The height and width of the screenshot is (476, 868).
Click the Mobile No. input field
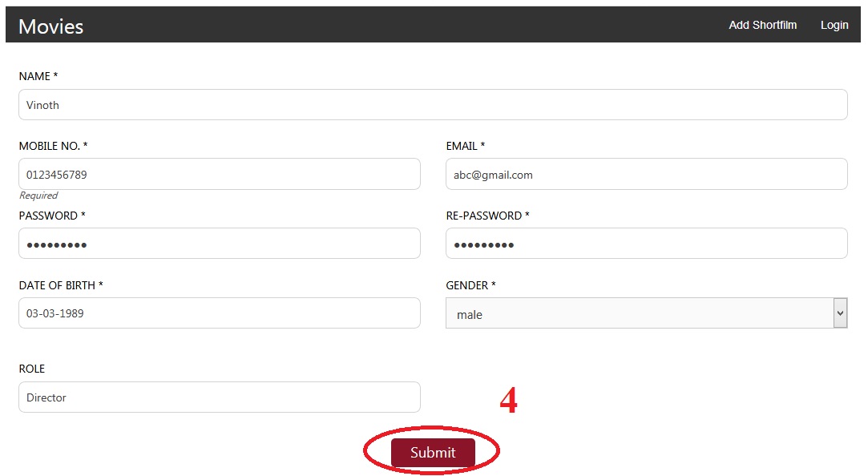coord(219,175)
